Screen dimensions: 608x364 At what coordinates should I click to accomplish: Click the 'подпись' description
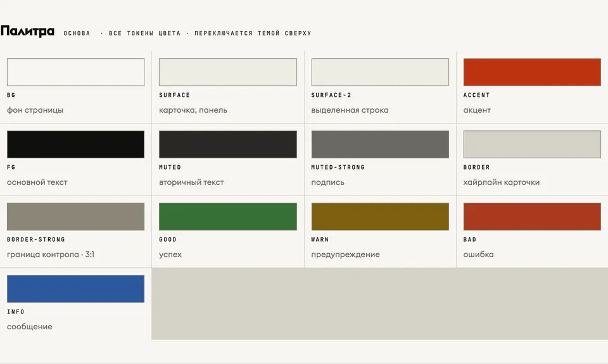(x=327, y=182)
